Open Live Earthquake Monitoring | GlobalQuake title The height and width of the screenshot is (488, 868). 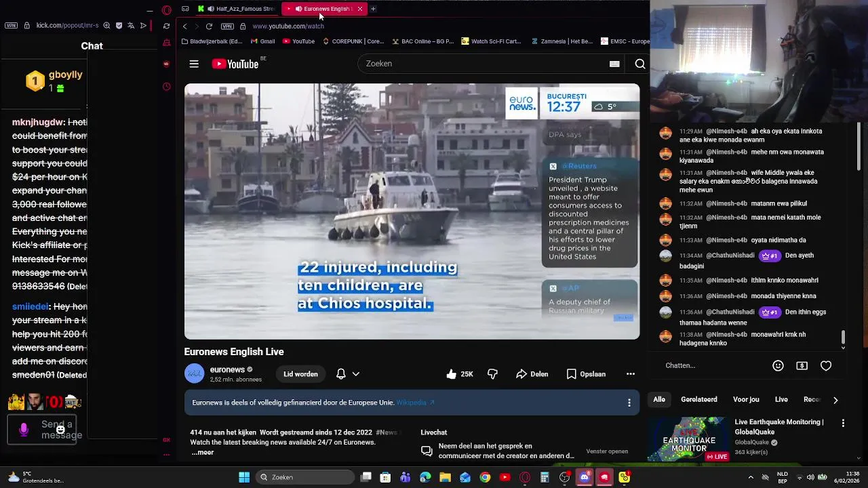pyautogui.click(x=779, y=426)
